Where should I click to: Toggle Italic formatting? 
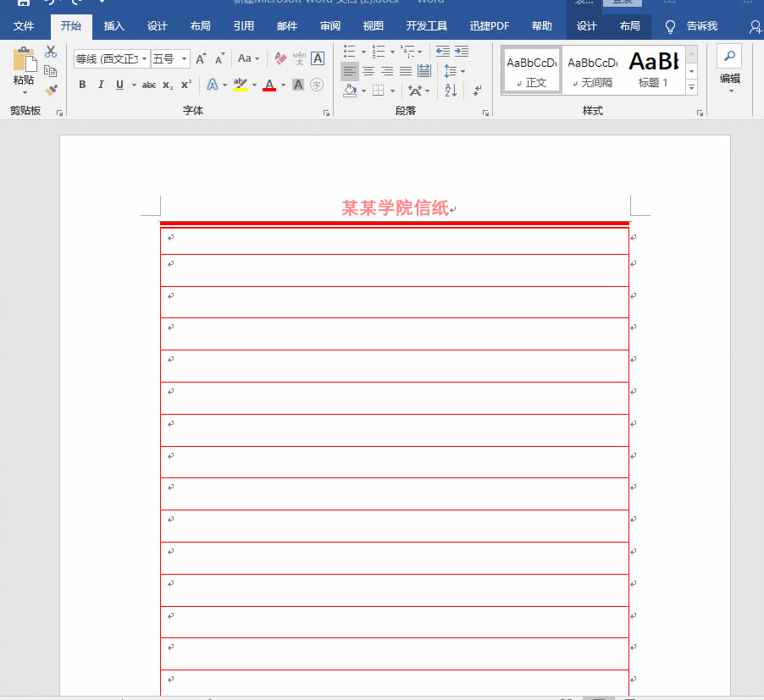pos(101,85)
